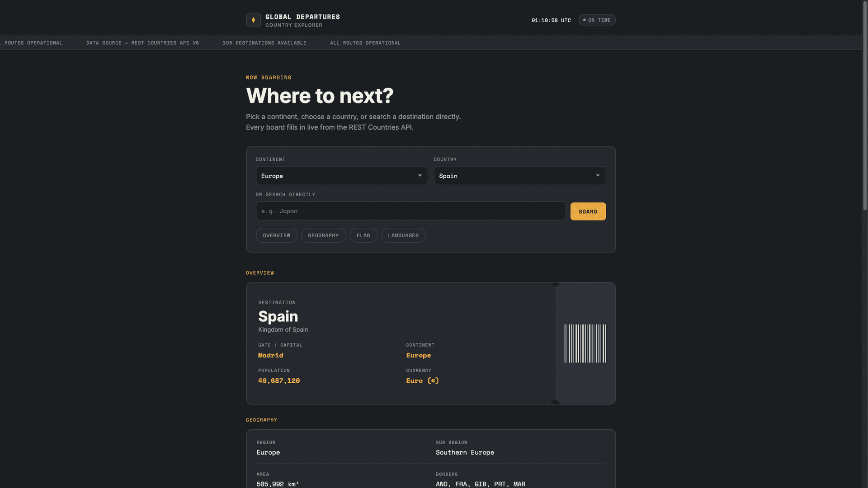Select the Flag section pill
The width and height of the screenshot is (868, 488).
tap(363, 235)
